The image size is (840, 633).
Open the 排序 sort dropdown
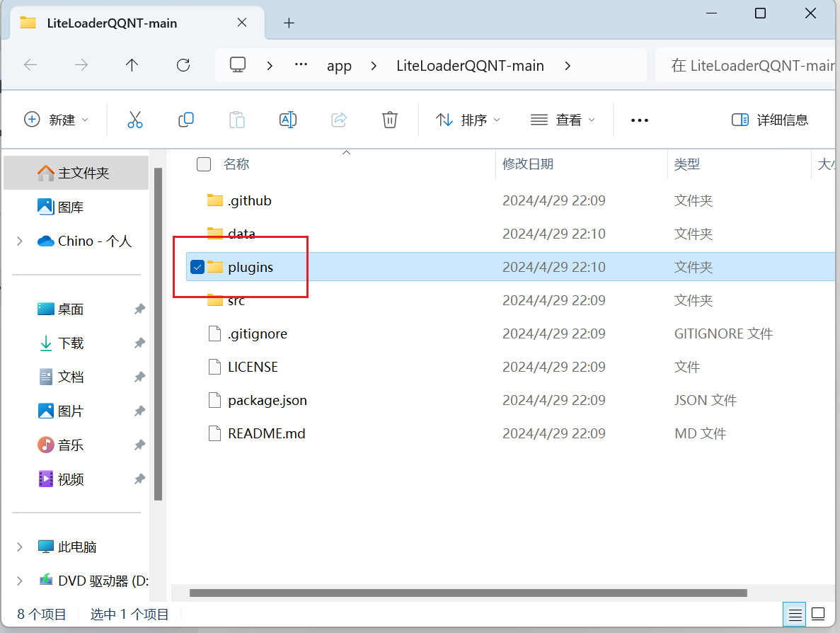point(468,120)
